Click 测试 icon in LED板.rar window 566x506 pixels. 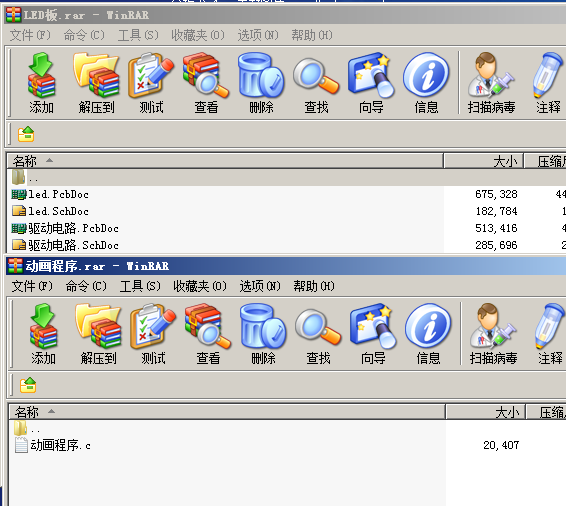pyautogui.click(x=151, y=83)
